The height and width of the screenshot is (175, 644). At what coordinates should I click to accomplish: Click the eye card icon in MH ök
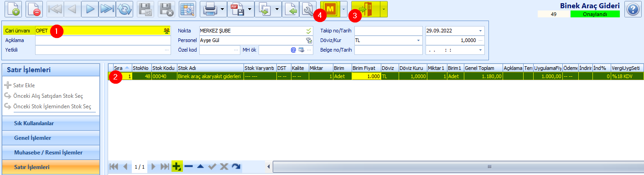point(301,50)
